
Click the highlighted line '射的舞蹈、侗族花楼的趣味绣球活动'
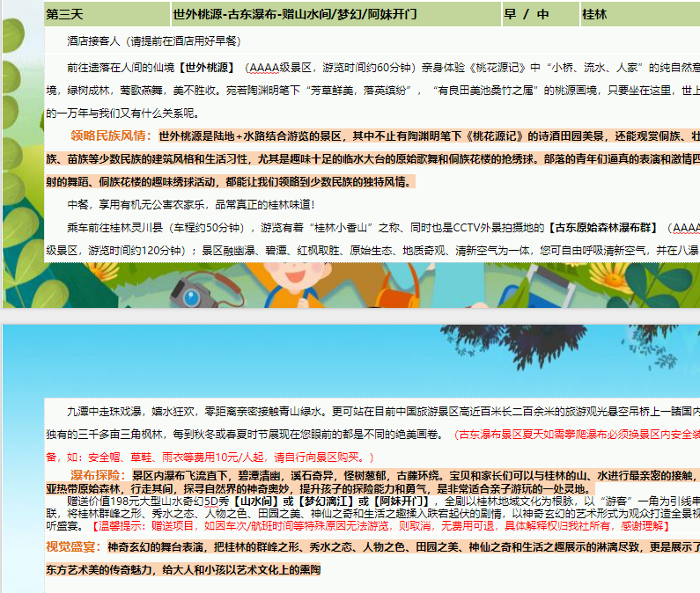point(231,182)
